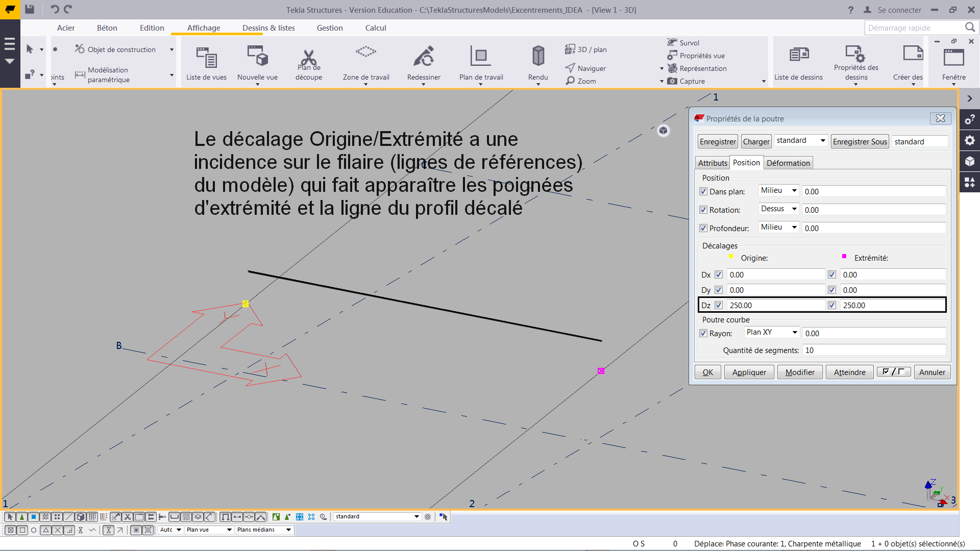Image resolution: width=980 pixels, height=551 pixels.
Task: Click the Appliquer button
Action: (x=749, y=372)
